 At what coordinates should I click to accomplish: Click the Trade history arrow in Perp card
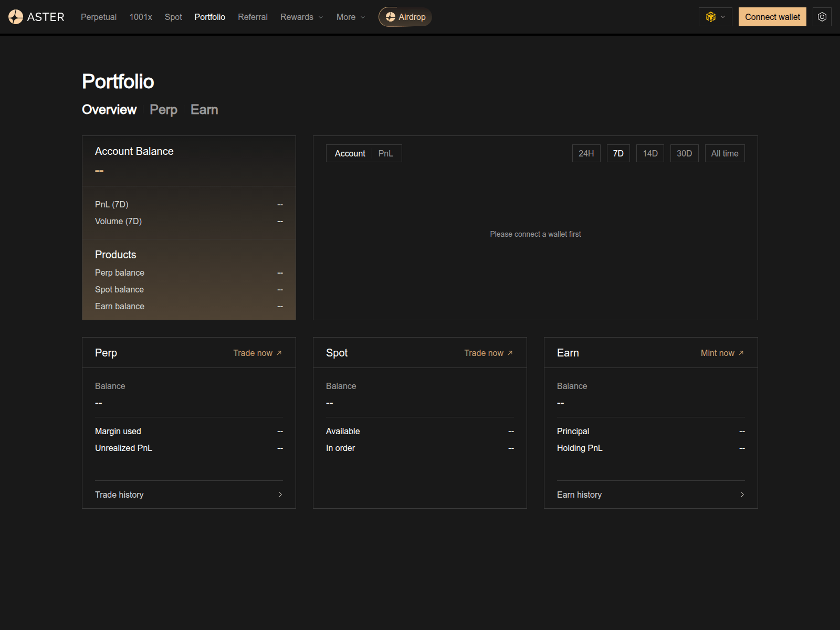pos(280,494)
